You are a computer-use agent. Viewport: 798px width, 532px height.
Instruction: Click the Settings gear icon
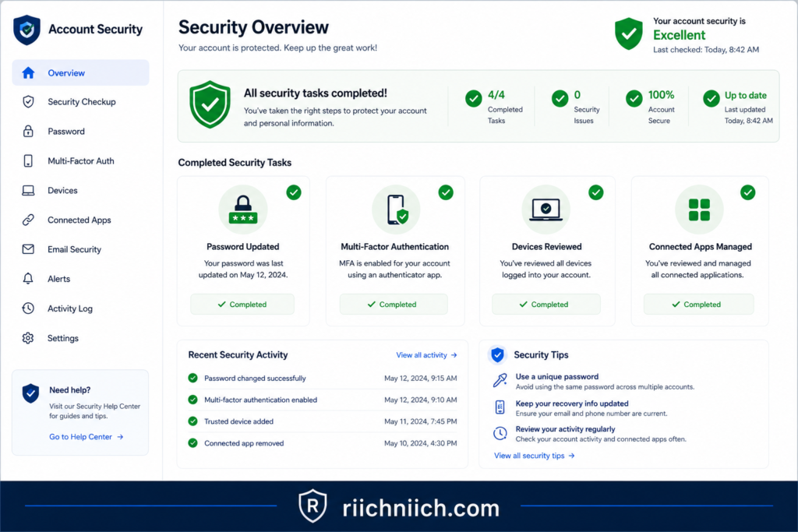tap(29, 338)
